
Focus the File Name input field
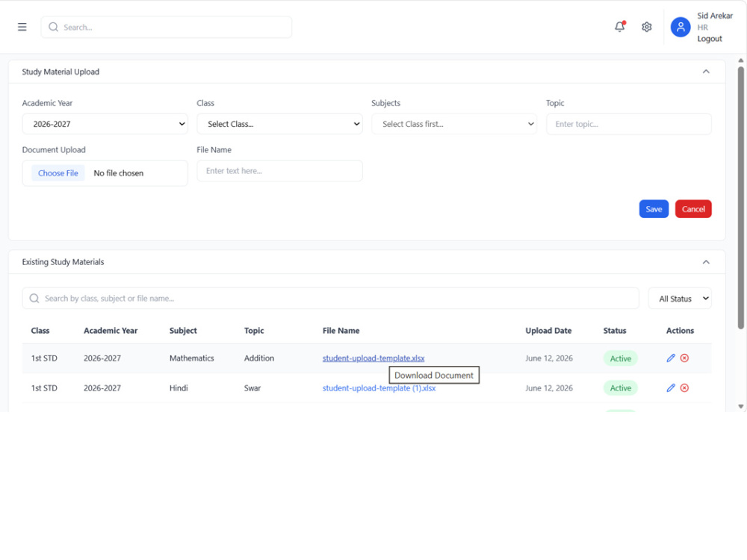pyautogui.click(x=279, y=171)
